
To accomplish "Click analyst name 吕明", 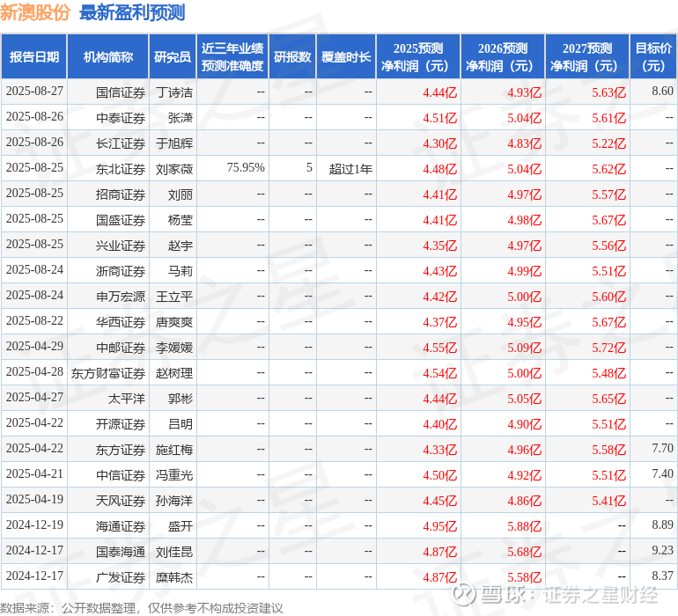I will pyautogui.click(x=181, y=424).
